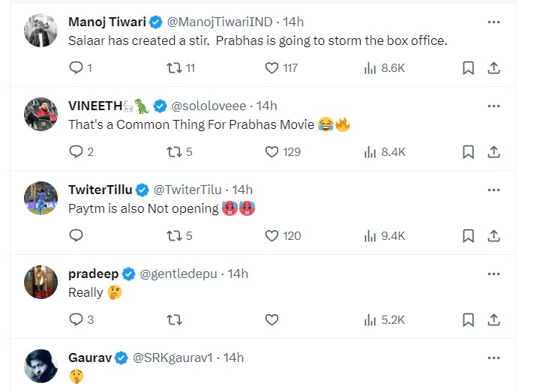
Task: Reply to pradeep's Really tweet
Action: 76,319
